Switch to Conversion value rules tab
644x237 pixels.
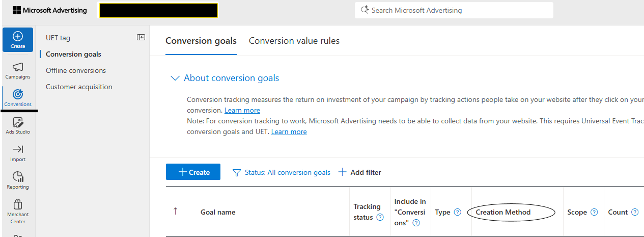(294, 41)
